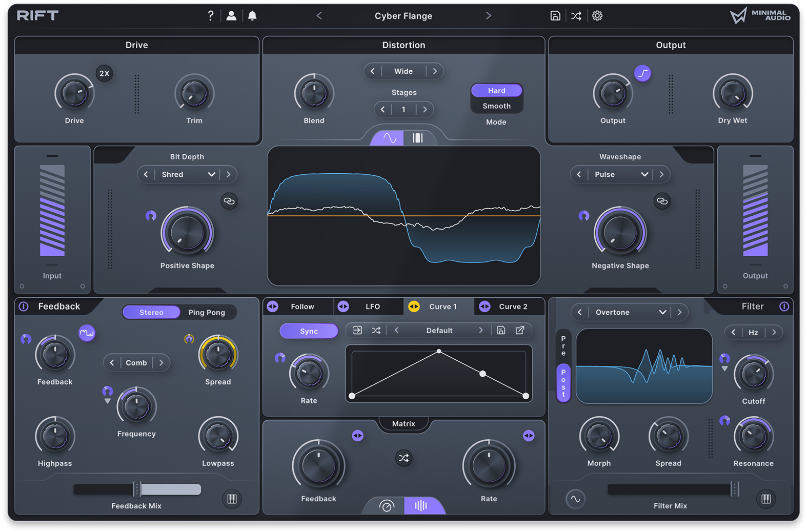Select Ping Pong feedback mode
Screen dimensions: 807x532
(207, 312)
